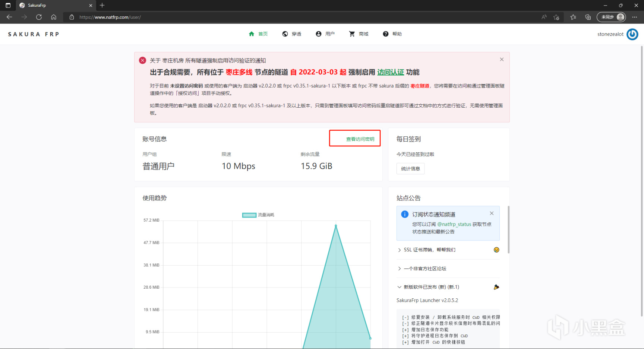Screen dimensions: 644x349
Task: Click the browser forward arrow
Action: click(24, 17)
